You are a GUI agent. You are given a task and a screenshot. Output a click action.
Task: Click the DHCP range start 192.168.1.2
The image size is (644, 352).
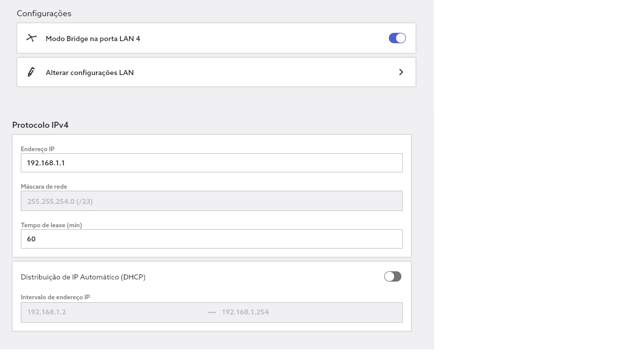coord(47,312)
